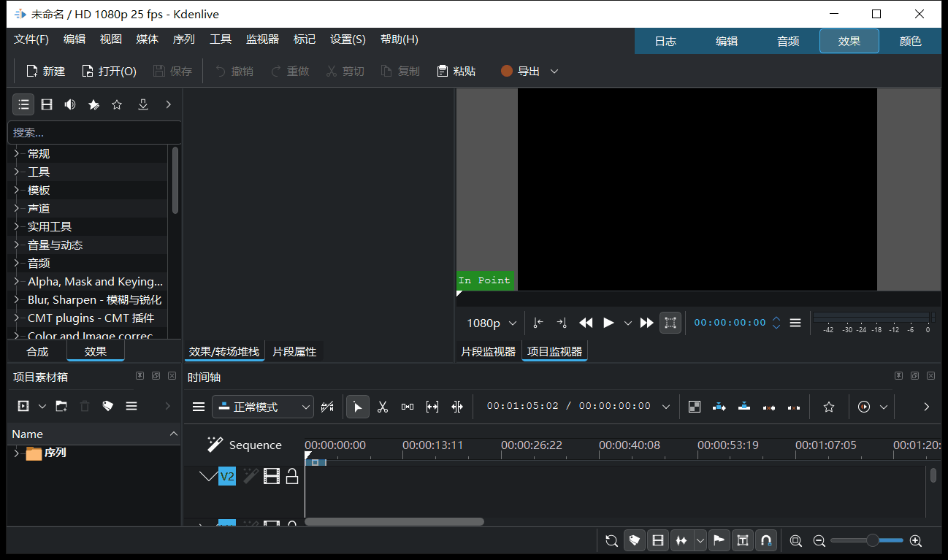Viewport: 948px width, 560px height.
Task: Switch to the 合成 tab
Action: (37, 351)
